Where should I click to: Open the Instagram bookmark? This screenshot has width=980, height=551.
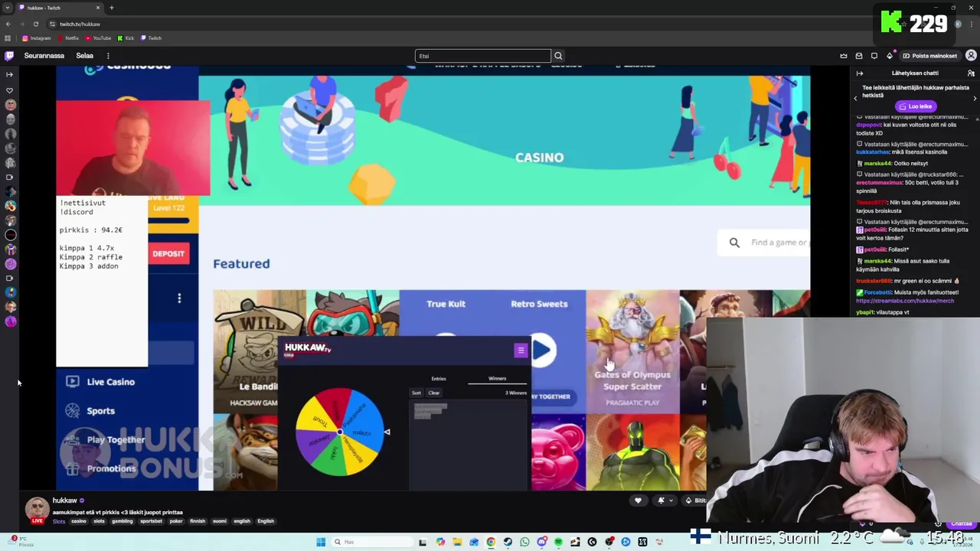tap(36, 38)
